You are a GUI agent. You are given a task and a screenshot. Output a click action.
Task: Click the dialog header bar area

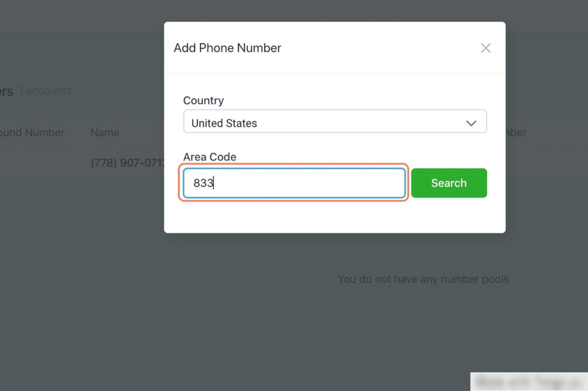click(367, 48)
